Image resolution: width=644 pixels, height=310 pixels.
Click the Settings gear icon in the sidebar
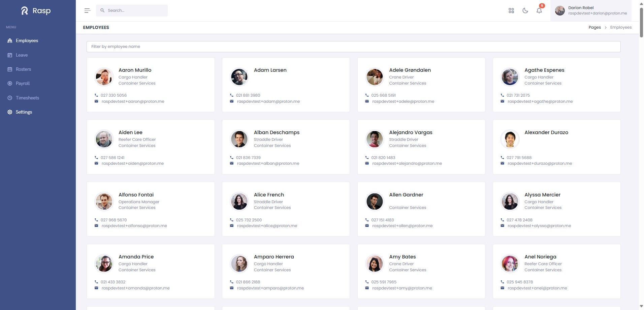click(x=10, y=112)
